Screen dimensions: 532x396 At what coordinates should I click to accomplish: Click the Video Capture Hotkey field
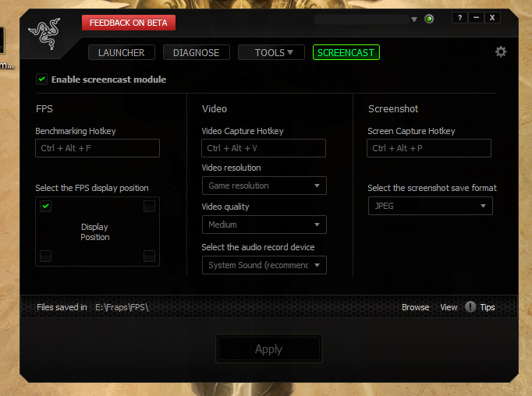(x=264, y=148)
